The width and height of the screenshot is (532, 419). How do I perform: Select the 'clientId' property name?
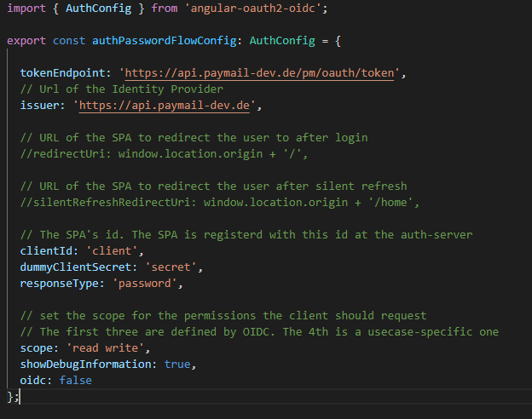pyautogui.click(x=46, y=251)
